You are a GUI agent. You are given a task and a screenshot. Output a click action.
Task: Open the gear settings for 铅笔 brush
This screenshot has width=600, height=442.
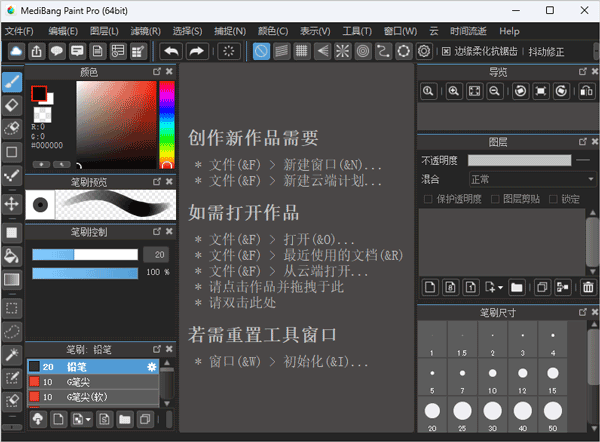coord(152,367)
